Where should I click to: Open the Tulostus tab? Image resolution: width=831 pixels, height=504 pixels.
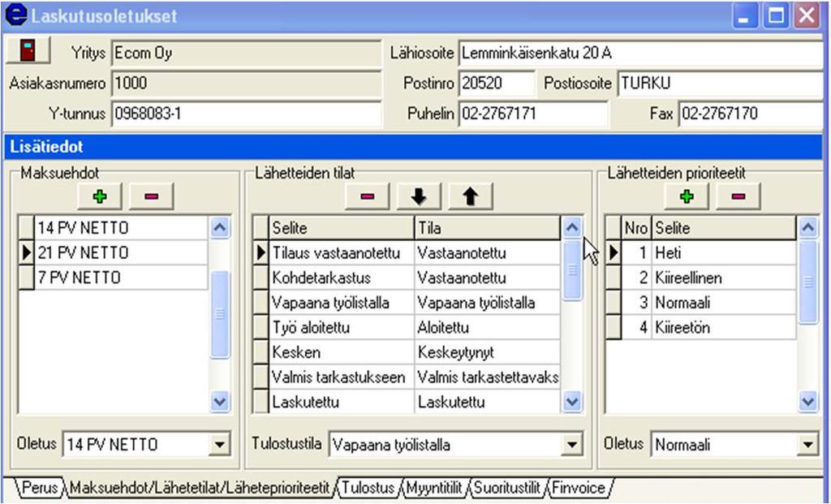click(x=368, y=488)
